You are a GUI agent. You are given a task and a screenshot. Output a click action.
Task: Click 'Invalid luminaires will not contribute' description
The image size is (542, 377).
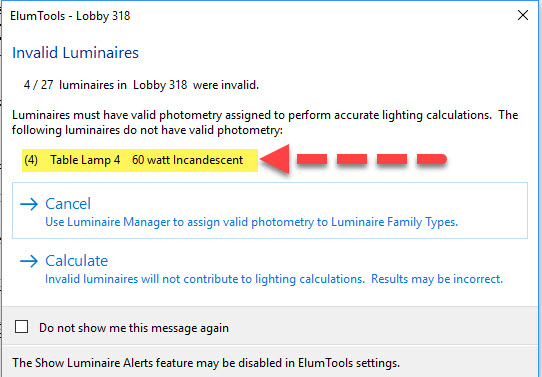(x=205, y=279)
